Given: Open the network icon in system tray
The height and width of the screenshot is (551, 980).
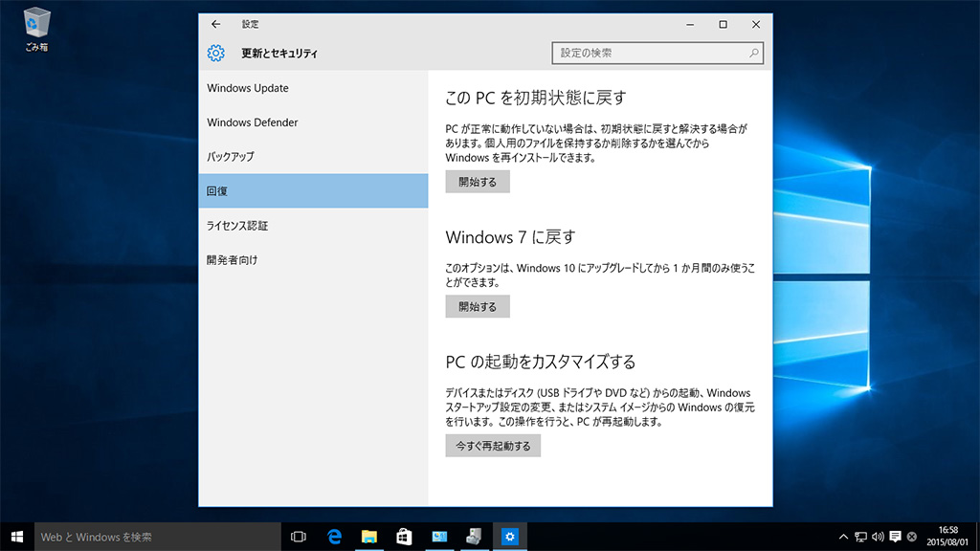Looking at the screenshot, I should pos(860,537).
